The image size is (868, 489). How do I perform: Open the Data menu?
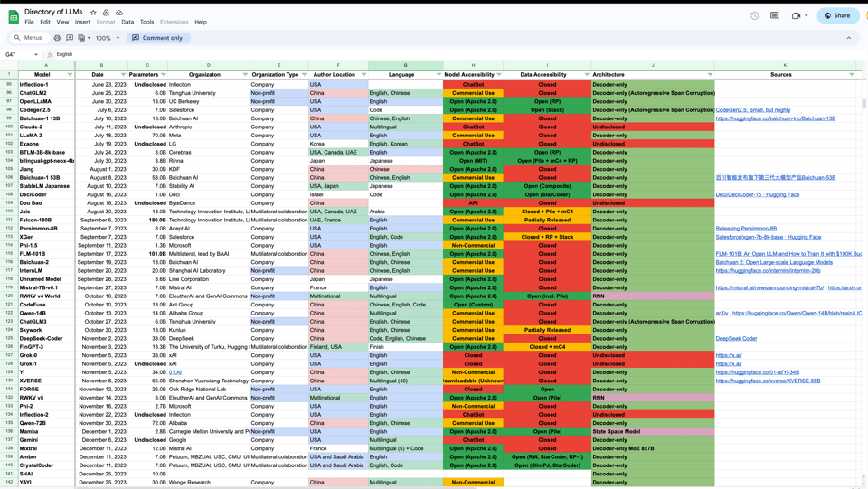click(127, 22)
